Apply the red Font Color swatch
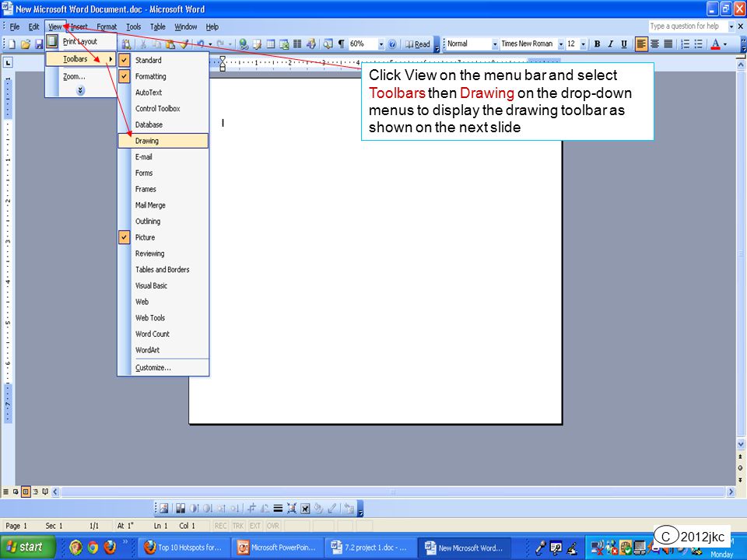The image size is (747, 560). [715, 44]
